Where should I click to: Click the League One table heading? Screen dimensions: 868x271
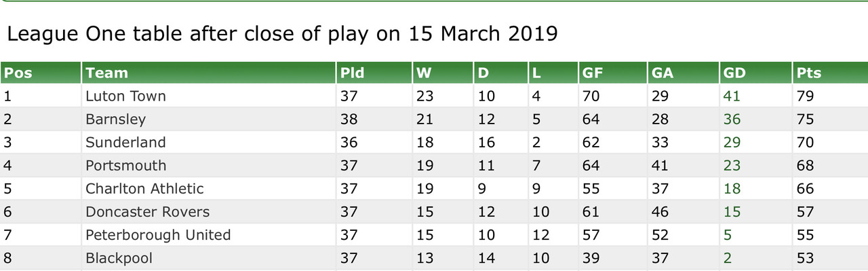pyautogui.click(x=282, y=34)
